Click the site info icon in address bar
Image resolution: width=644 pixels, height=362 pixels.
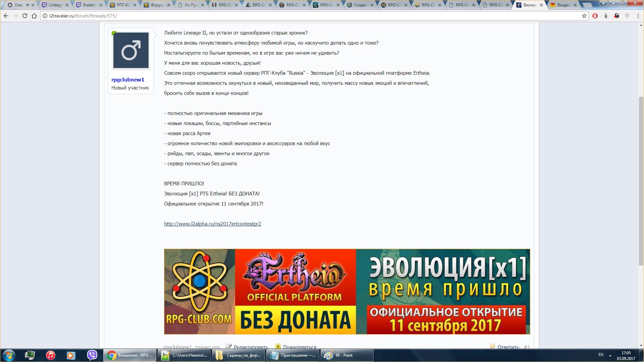click(45, 16)
